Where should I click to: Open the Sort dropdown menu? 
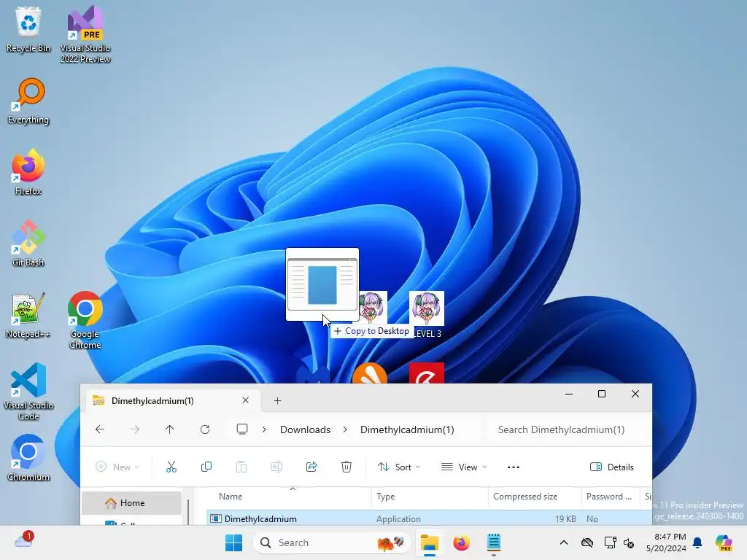pos(399,467)
